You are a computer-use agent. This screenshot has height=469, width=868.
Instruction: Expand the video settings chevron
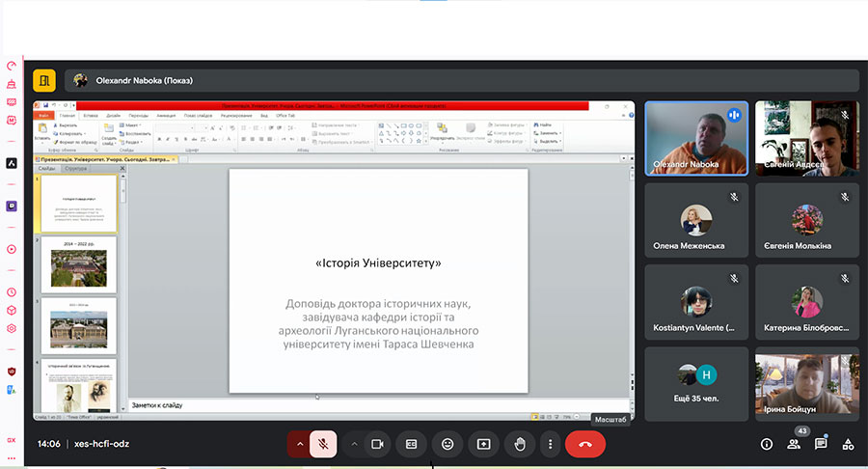click(354, 444)
